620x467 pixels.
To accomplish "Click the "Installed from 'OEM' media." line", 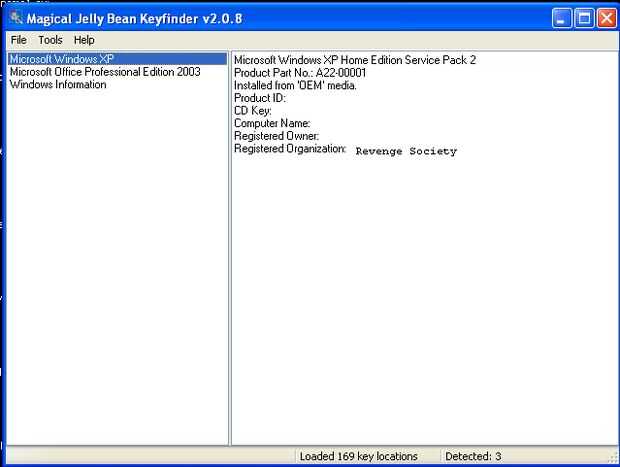I will click(x=295, y=85).
